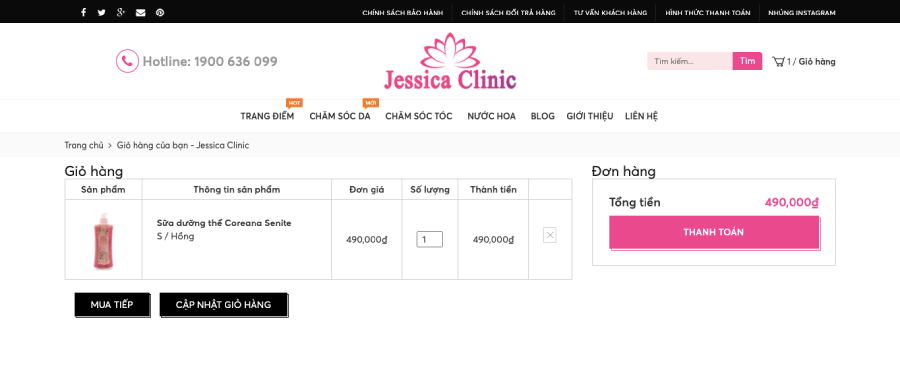This screenshot has width=900, height=387.
Task: Open the Twitter social icon
Action: pos(102,12)
